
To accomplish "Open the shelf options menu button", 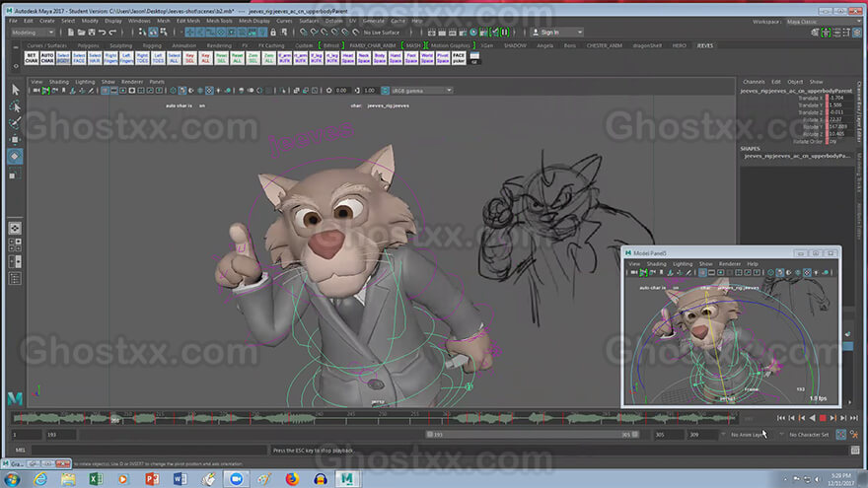I will (16, 66).
